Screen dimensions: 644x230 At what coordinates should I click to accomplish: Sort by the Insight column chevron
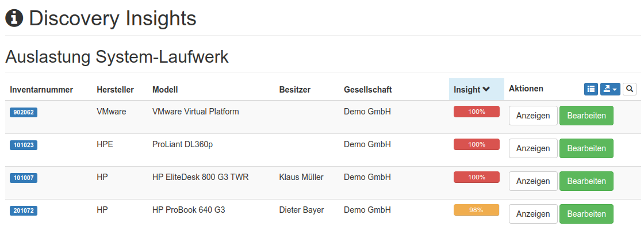486,90
